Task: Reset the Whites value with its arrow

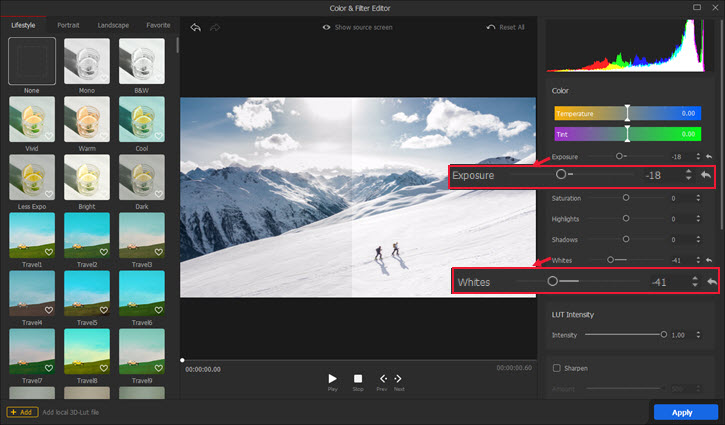Action: coord(708,260)
